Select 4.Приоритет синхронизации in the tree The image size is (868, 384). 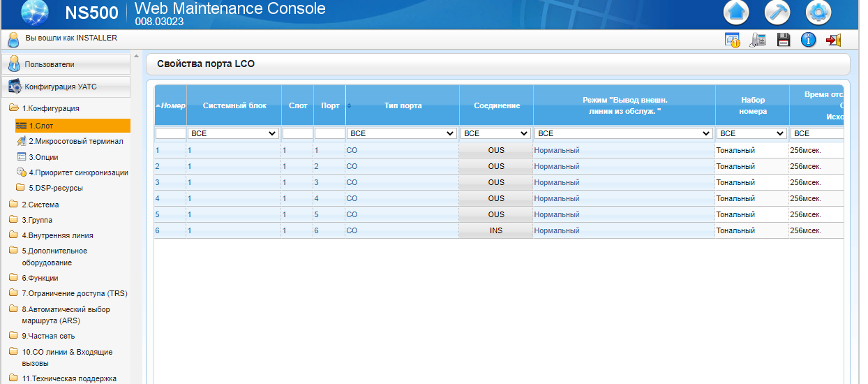[x=78, y=172]
